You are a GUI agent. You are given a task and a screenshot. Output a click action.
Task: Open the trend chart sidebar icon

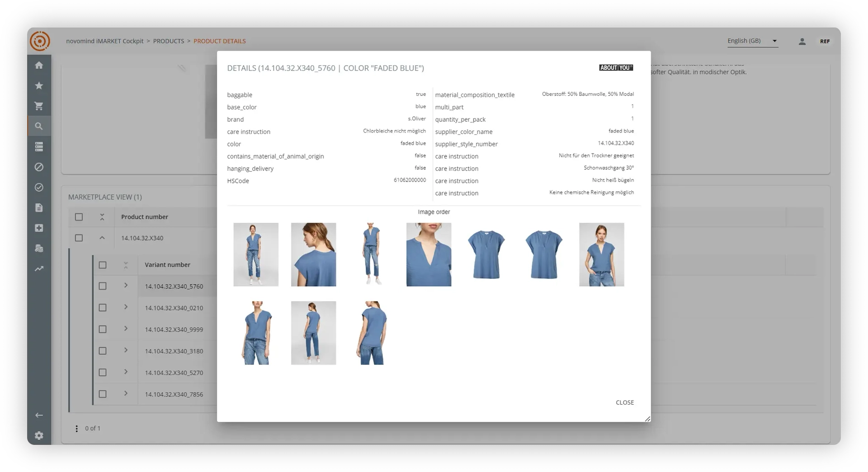[39, 269]
